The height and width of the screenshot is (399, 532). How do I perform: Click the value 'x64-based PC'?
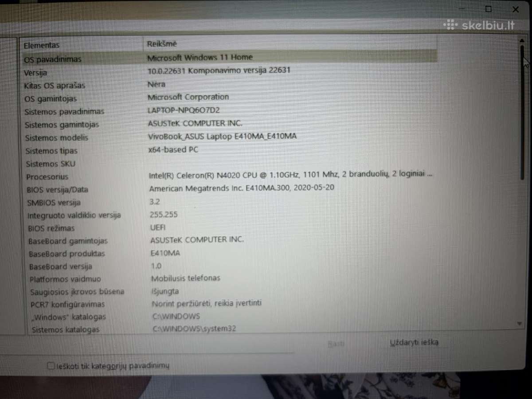point(173,149)
